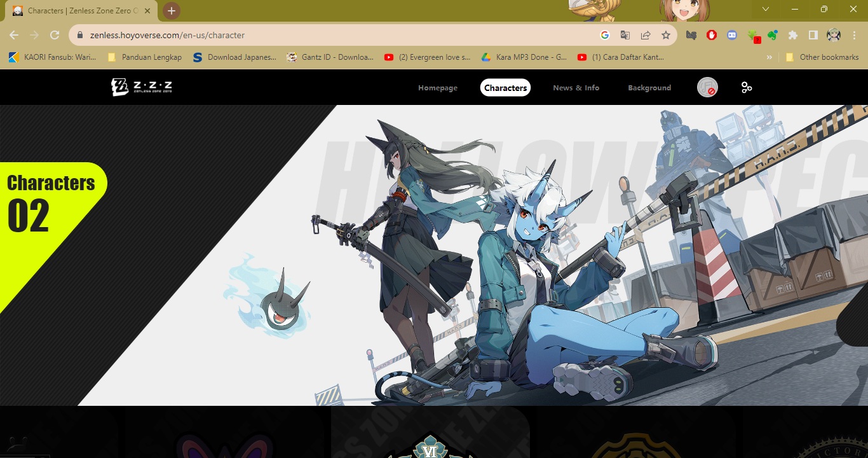Viewport: 868px width, 458px height.
Task: Open the Other bookmarks folder
Action: click(x=822, y=57)
